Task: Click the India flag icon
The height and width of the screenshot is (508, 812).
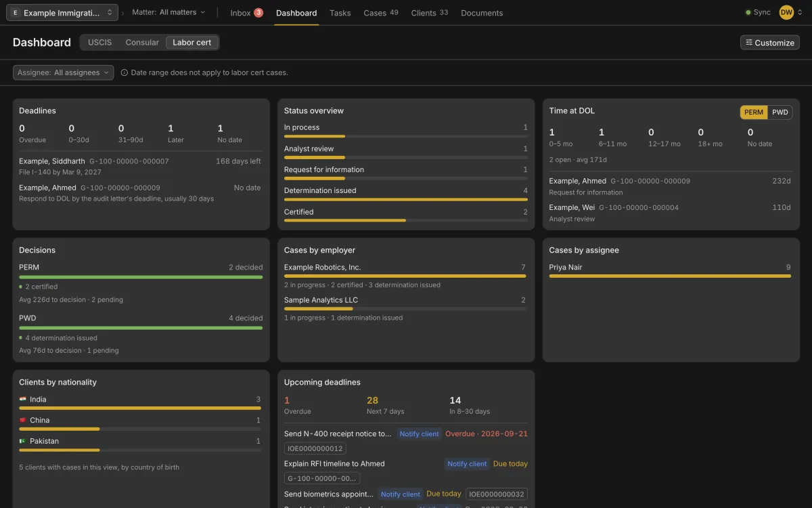Action: click(x=23, y=400)
